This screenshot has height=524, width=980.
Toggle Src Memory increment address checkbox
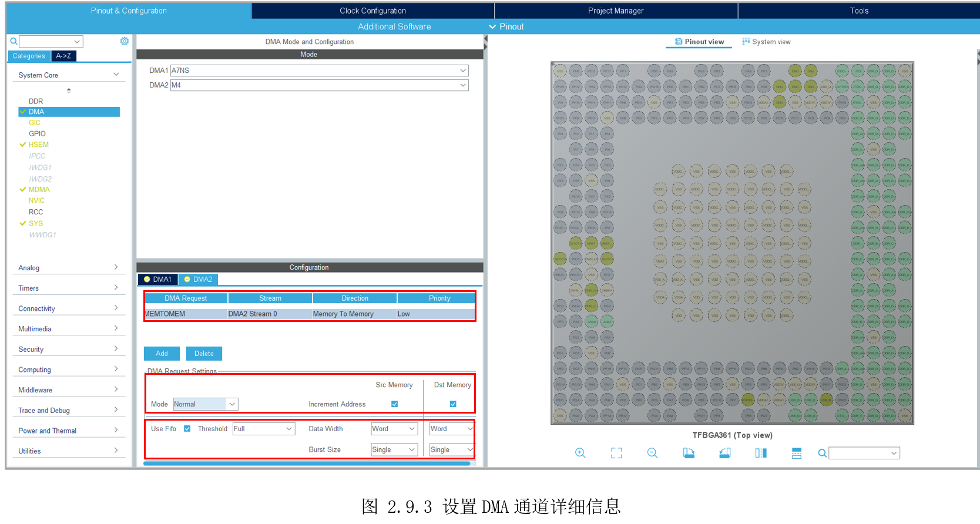point(395,404)
